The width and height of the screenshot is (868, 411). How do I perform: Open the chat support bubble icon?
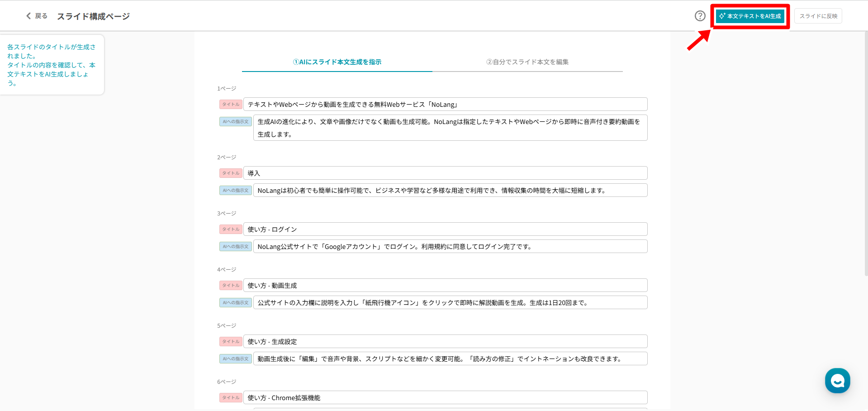click(x=837, y=381)
